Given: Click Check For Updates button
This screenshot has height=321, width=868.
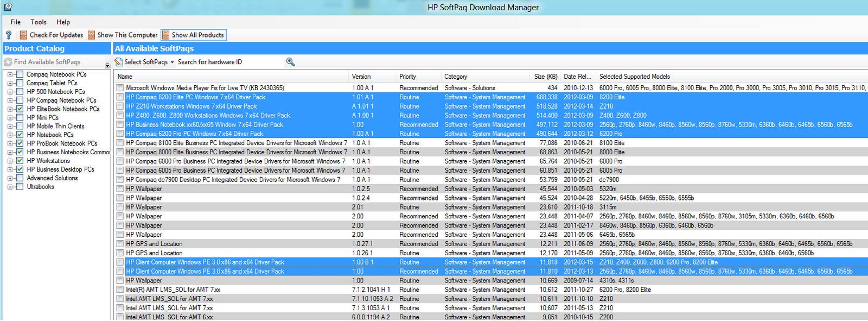Looking at the screenshot, I should [52, 35].
